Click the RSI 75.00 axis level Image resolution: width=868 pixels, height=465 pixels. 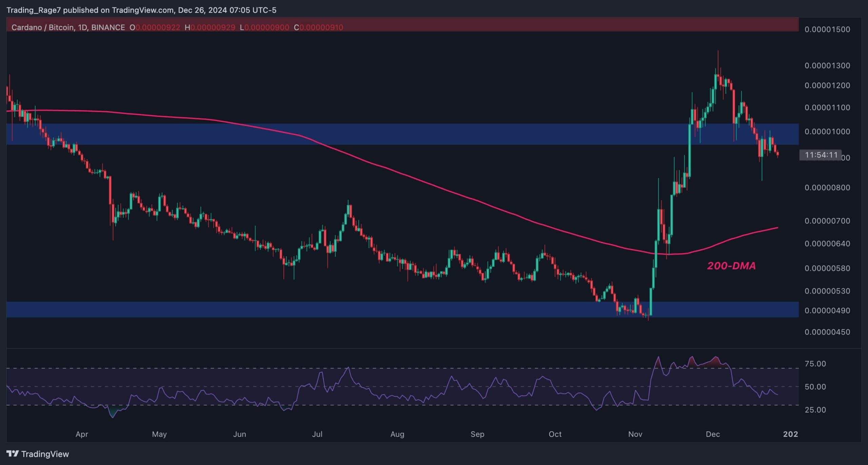(815, 364)
